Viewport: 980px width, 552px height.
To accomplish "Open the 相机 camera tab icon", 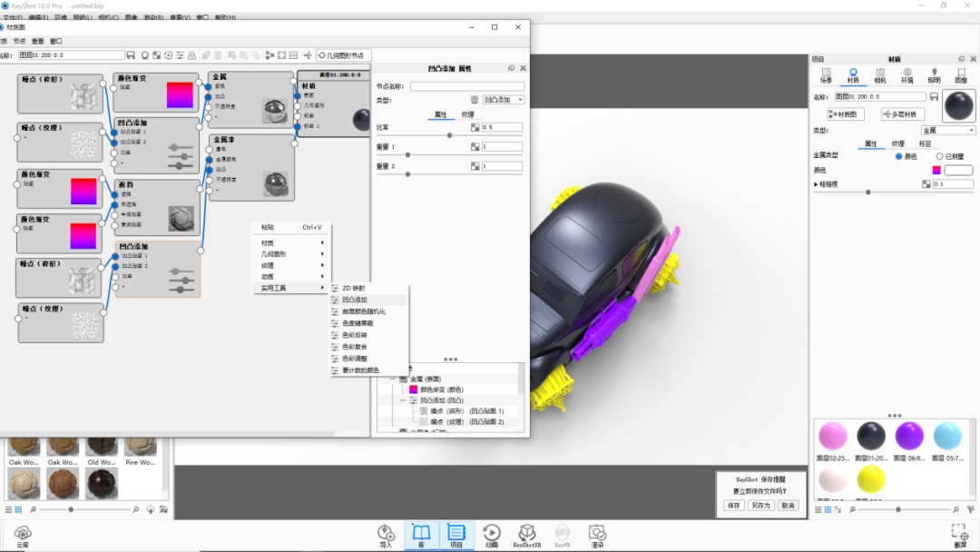I will tap(880, 75).
